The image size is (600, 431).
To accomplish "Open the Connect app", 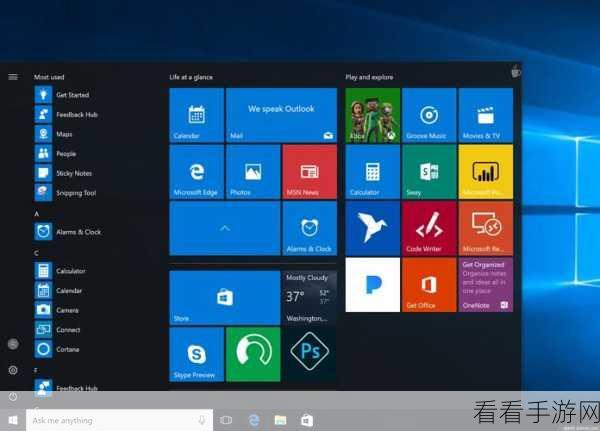I will tap(58, 330).
